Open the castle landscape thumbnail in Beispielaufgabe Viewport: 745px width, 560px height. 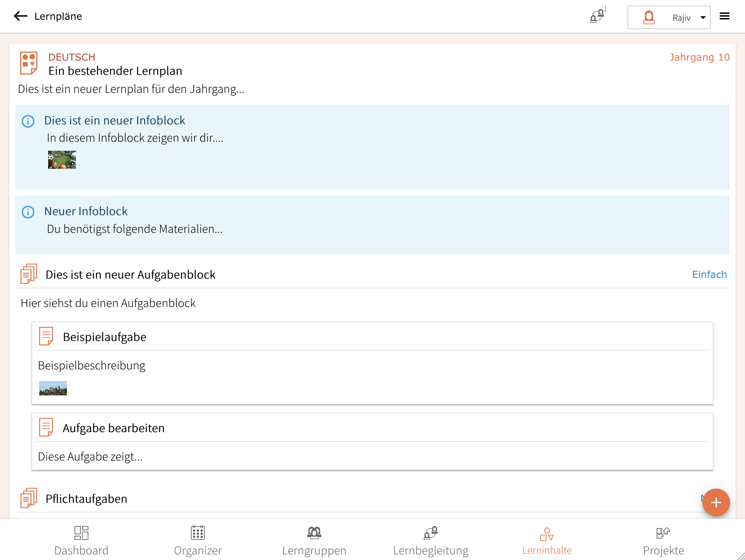(53, 388)
